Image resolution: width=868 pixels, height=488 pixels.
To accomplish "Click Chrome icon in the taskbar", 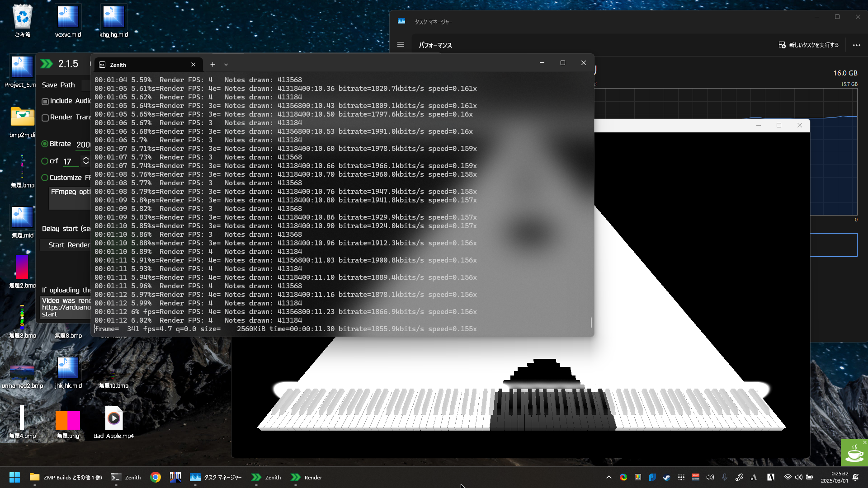I will (156, 477).
